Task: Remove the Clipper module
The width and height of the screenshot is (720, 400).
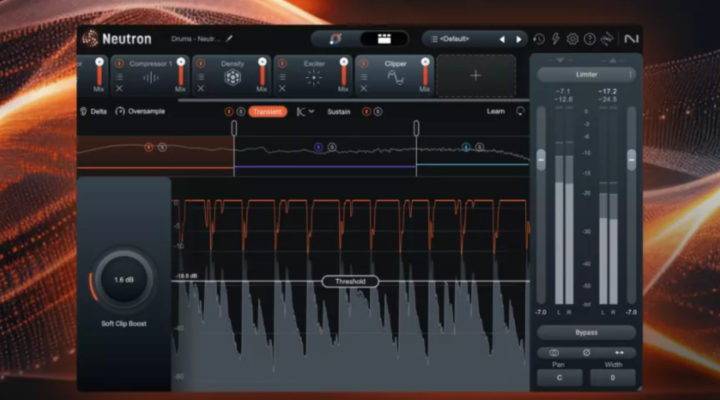Action: (364, 88)
